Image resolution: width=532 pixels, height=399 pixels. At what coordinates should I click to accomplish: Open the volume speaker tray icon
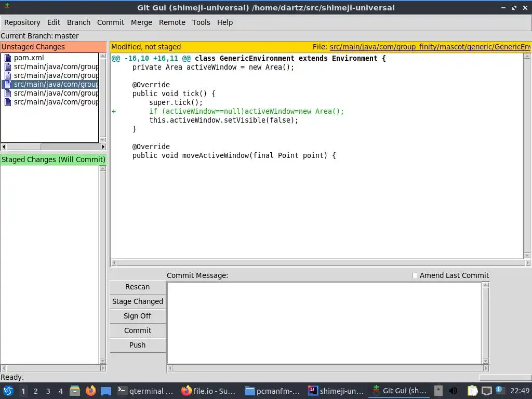pyautogui.click(x=453, y=391)
